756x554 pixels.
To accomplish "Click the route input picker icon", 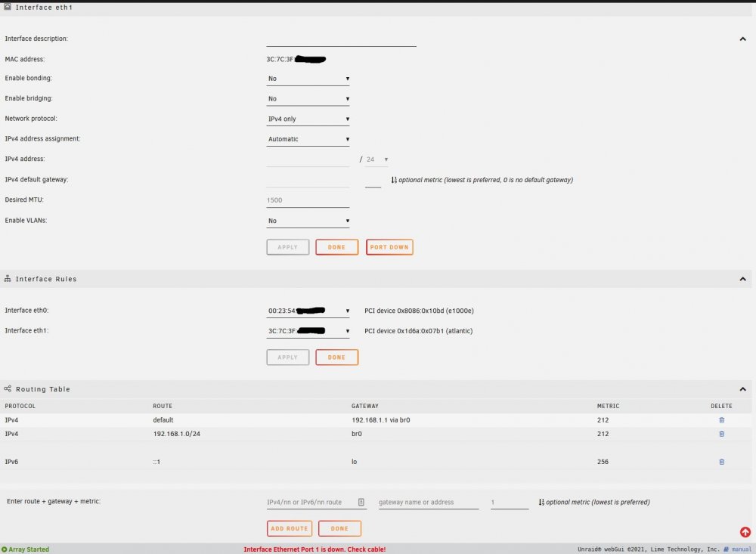I will 361,502.
